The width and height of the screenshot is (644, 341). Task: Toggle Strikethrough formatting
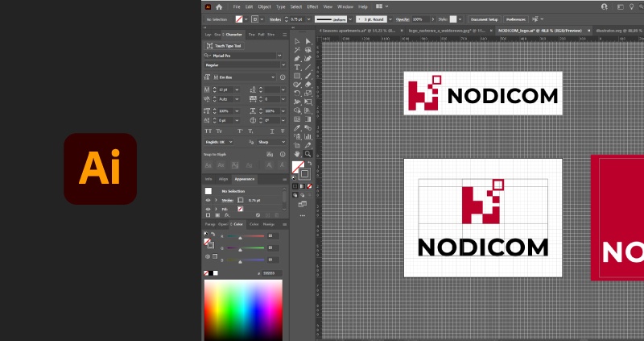click(283, 131)
